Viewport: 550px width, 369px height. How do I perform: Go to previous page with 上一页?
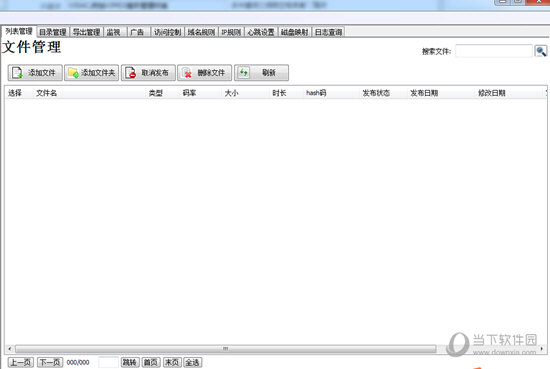(x=21, y=362)
